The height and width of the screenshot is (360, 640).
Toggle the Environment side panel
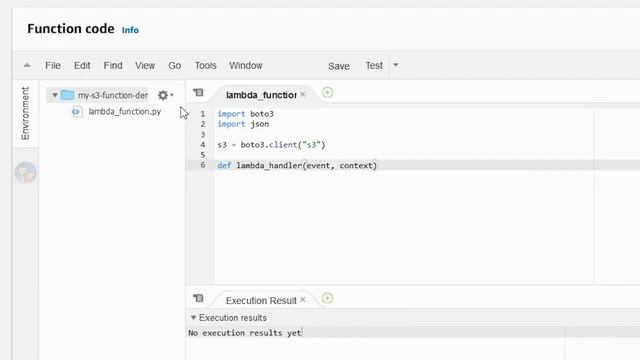(25, 113)
